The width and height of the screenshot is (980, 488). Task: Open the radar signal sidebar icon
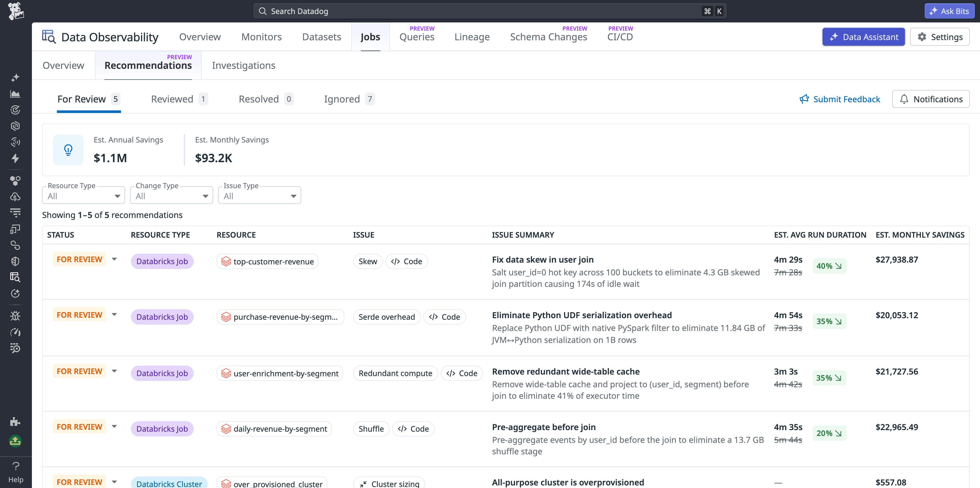[x=15, y=142]
